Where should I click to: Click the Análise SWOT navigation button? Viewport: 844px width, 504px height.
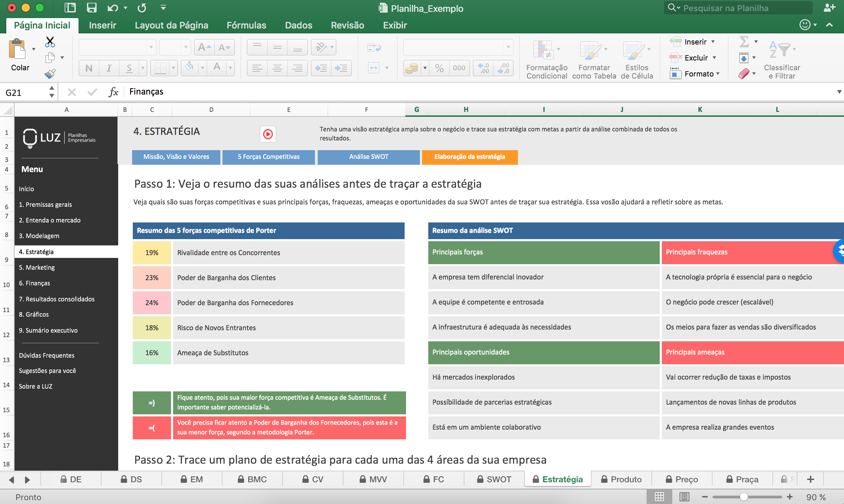[368, 157]
